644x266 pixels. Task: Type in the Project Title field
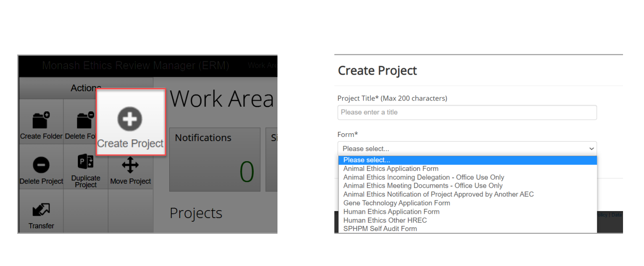pos(467,112)
